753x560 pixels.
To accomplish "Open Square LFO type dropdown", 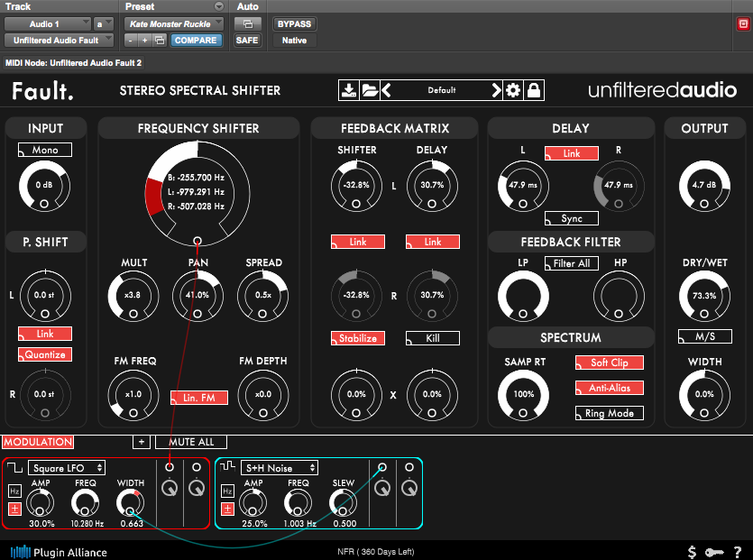I will 66,468.
